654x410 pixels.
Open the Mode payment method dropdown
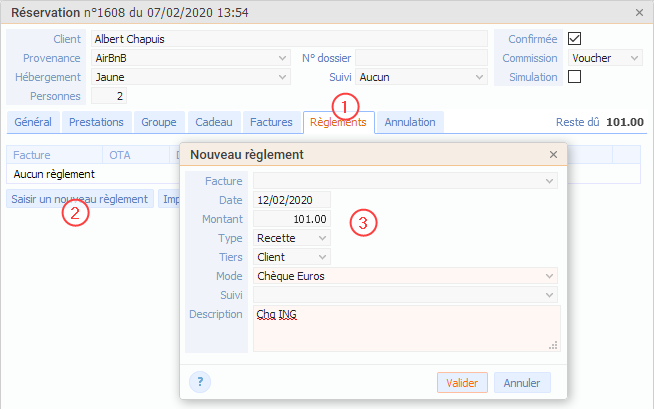click(x=405, y=276)
